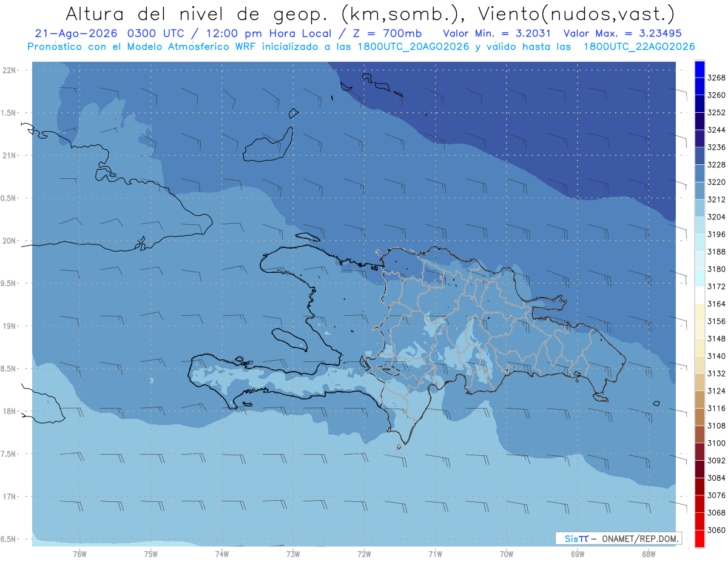This screenshot has height=562, width=728.
Task: Click the "Valor Min. = 3.2031" value
Action: click(x=497, y=33)
